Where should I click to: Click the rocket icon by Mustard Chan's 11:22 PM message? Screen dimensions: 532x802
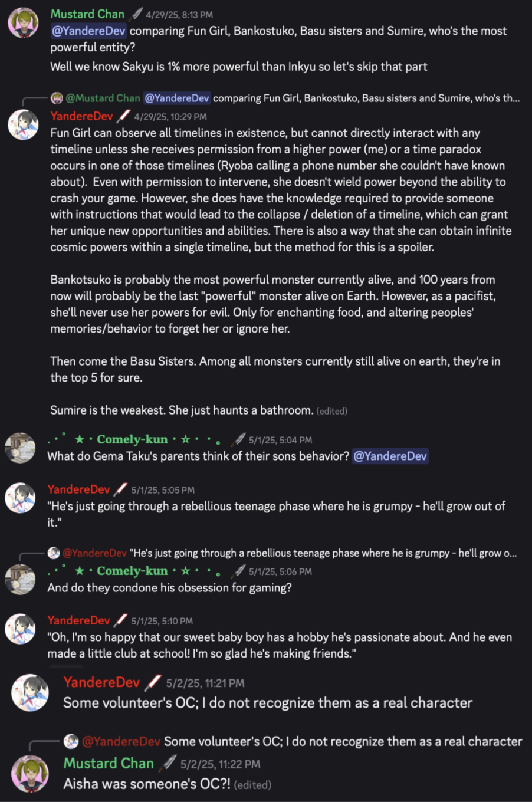tap(169, 764)
